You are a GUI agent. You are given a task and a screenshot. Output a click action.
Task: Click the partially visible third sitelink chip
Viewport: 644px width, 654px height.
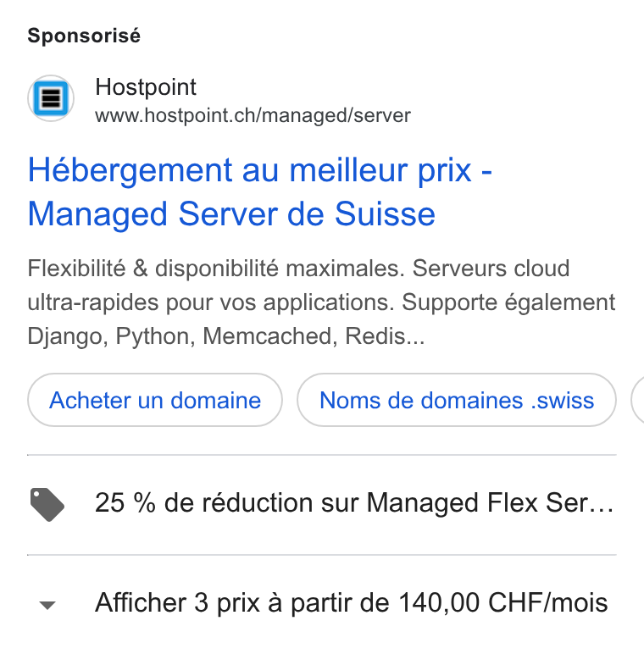(x=638, y=401)
